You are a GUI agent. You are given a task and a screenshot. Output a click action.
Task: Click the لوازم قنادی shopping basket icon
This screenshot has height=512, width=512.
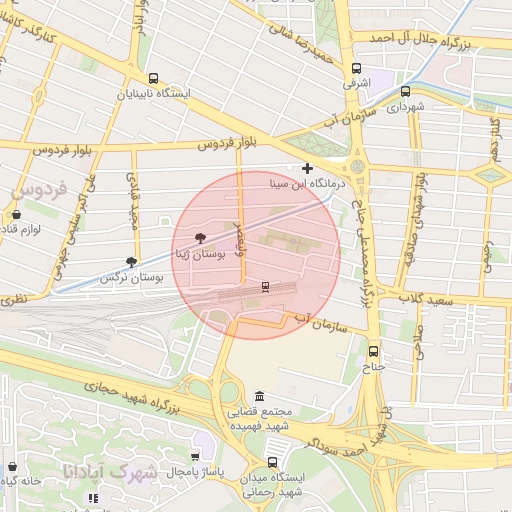coord(16,215)
